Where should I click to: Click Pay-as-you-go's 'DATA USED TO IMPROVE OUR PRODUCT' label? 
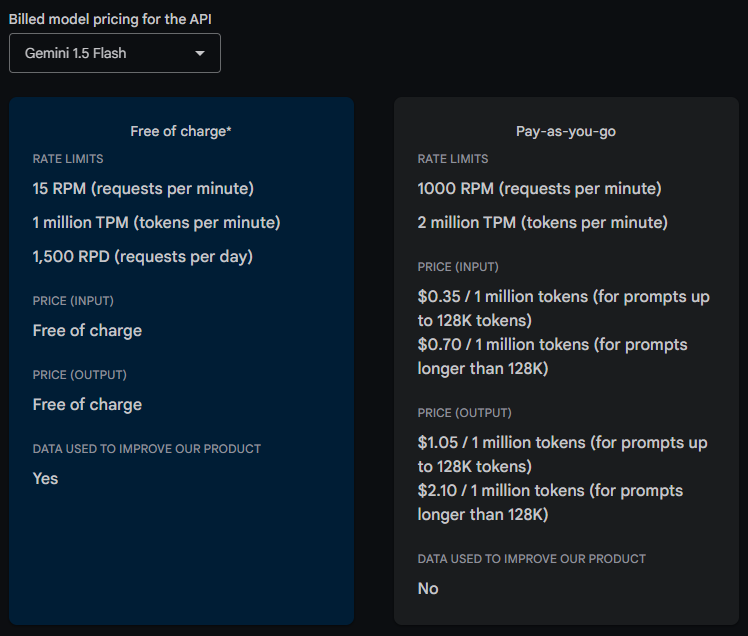pos(532,559)
